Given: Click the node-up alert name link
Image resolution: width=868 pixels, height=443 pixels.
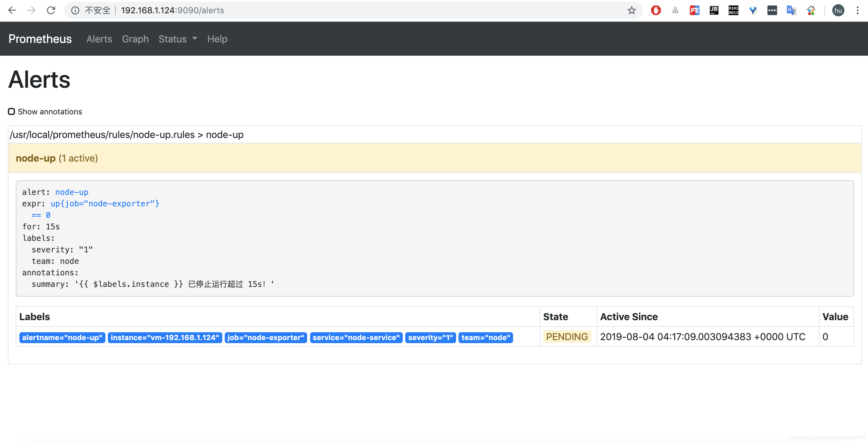Looking at the screenshot, I should tap(71, 192).
